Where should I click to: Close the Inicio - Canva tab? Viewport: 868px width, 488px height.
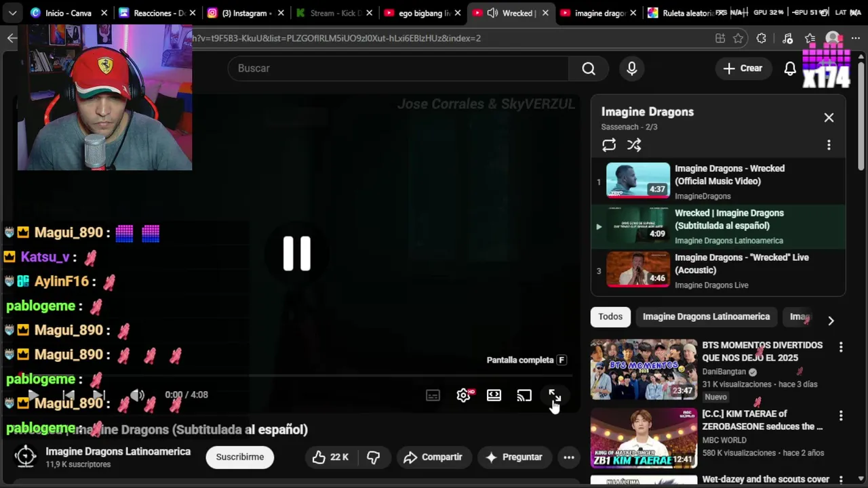pos(104,13)
